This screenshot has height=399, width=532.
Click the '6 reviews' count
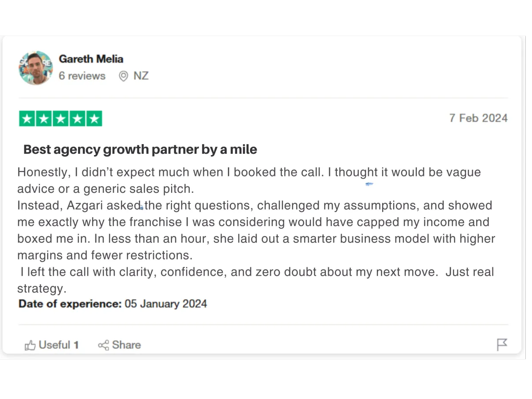82,76
